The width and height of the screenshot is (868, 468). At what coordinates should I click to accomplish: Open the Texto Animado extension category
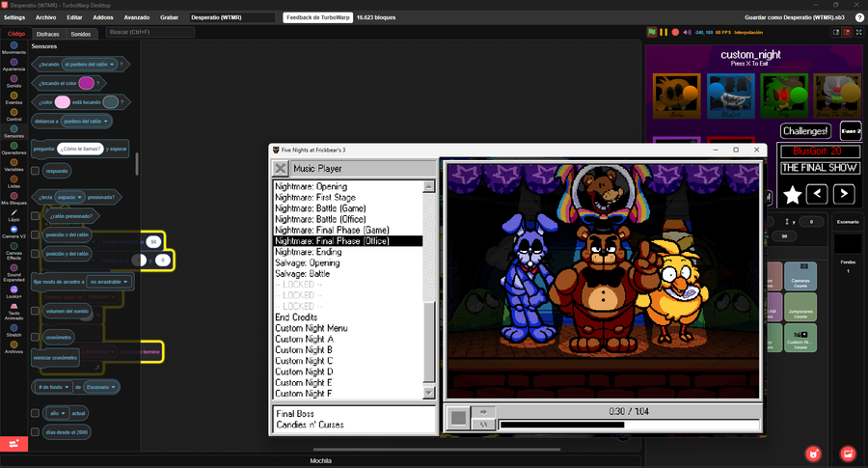[x=14, y=312]
